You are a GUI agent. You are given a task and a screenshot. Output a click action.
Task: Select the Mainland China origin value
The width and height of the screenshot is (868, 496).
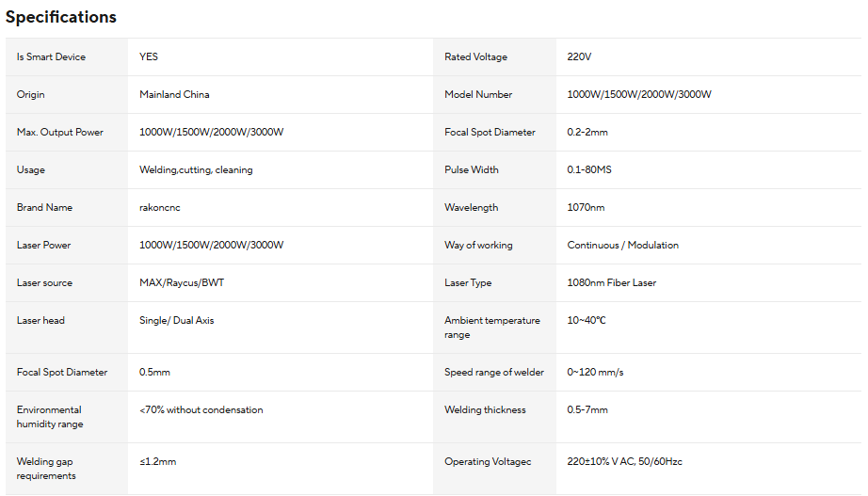click(x=174, y=95)
